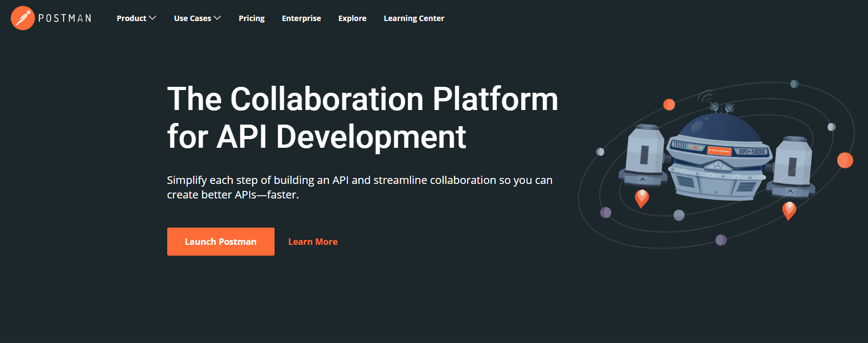The width and height of the screenshot is (868, 343).
Task: Click the 'Simplify each step' description text
Action: click(x=360, y=187)
